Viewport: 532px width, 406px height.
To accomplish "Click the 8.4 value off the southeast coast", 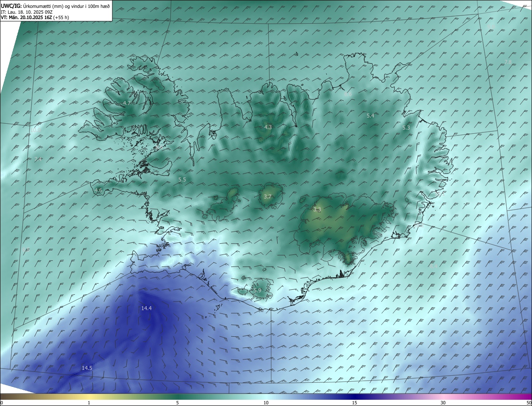I will point(433,266).
